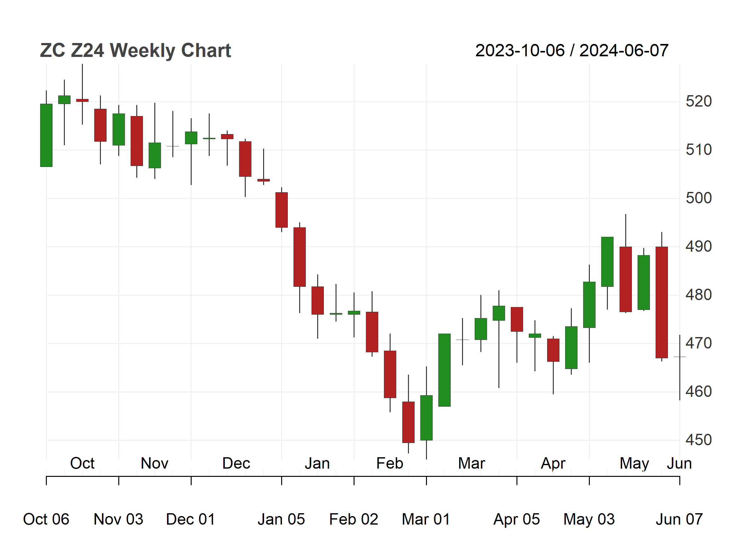Image resolution: width=747 pixels, height=560 pixels.
Task: Click the Dec month label
Action: tap(236, 463)
